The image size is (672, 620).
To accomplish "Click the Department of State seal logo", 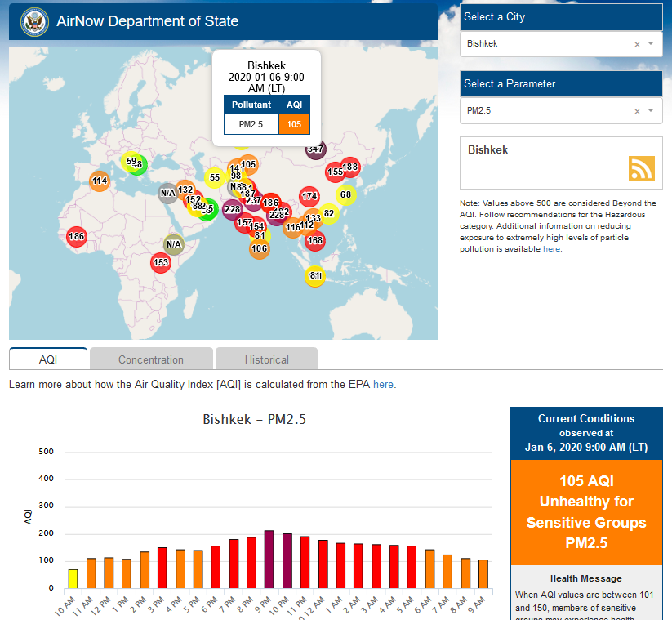I will click(x=34, y=21).
